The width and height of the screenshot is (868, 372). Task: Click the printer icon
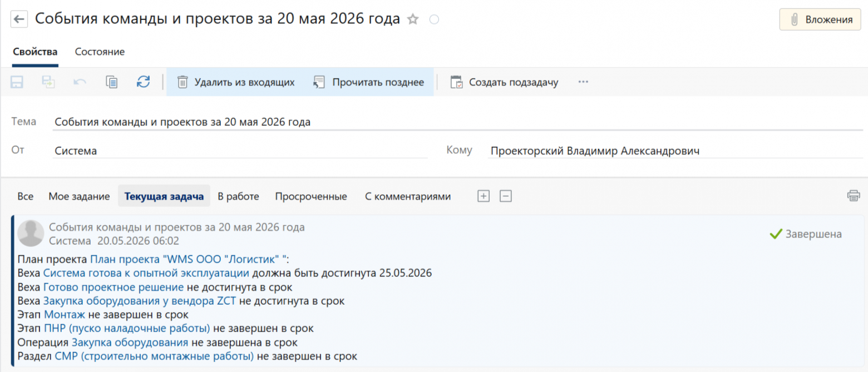854,196
